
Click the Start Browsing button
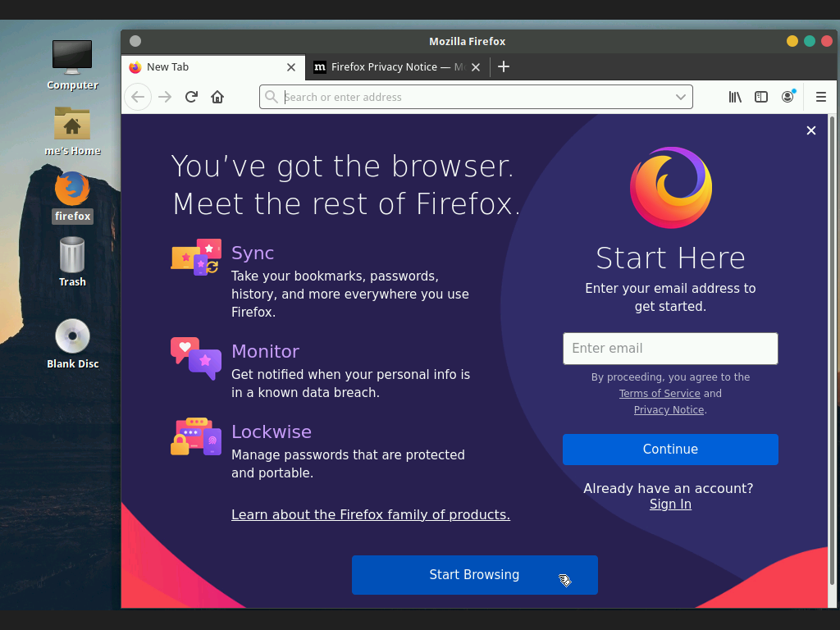pos(474,575)
